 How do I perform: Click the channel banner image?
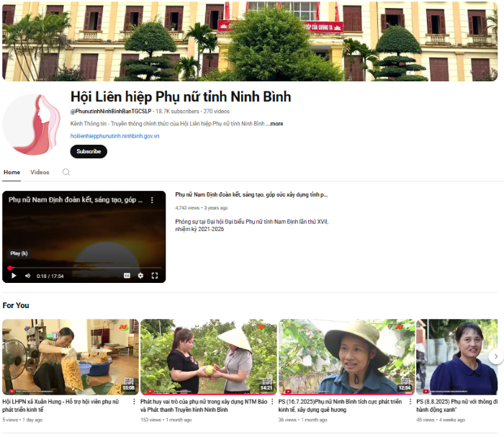pyautogui.click(x=250, y=41)
